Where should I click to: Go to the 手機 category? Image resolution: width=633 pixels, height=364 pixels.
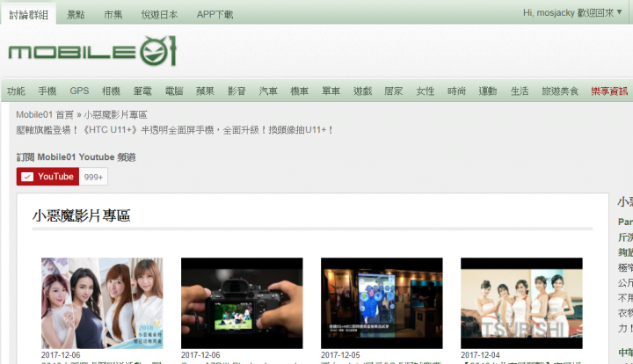pos(47,91)
